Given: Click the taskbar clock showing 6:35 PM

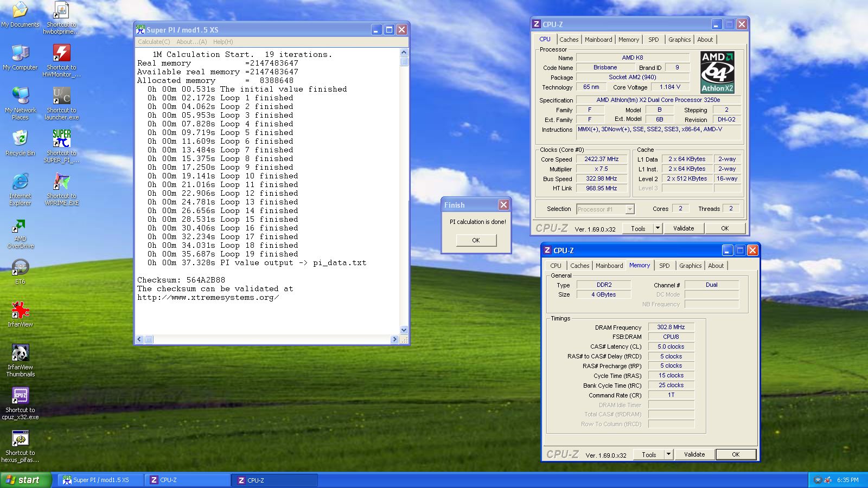Looking at the screenshot, I should pos(848,480).
